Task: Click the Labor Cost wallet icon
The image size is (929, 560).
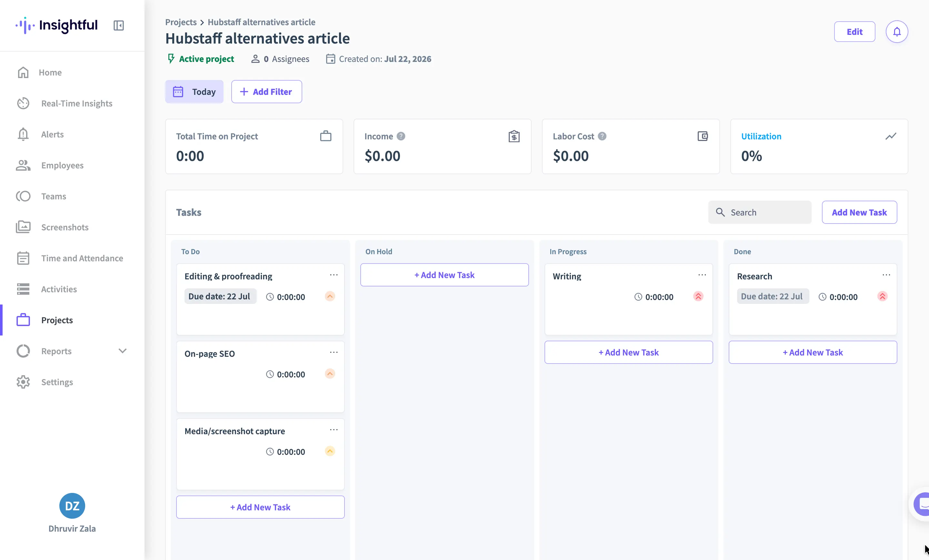Action: 703,136
